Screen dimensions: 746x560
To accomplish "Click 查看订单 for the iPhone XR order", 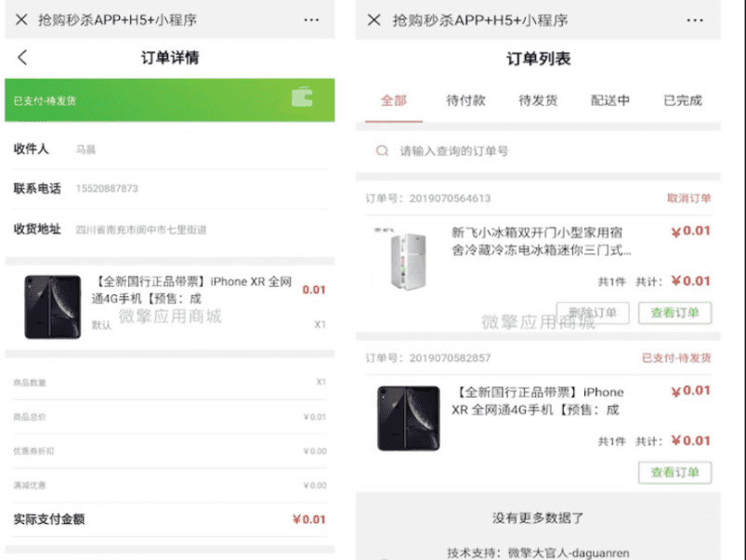I will (x=674, y=473).
